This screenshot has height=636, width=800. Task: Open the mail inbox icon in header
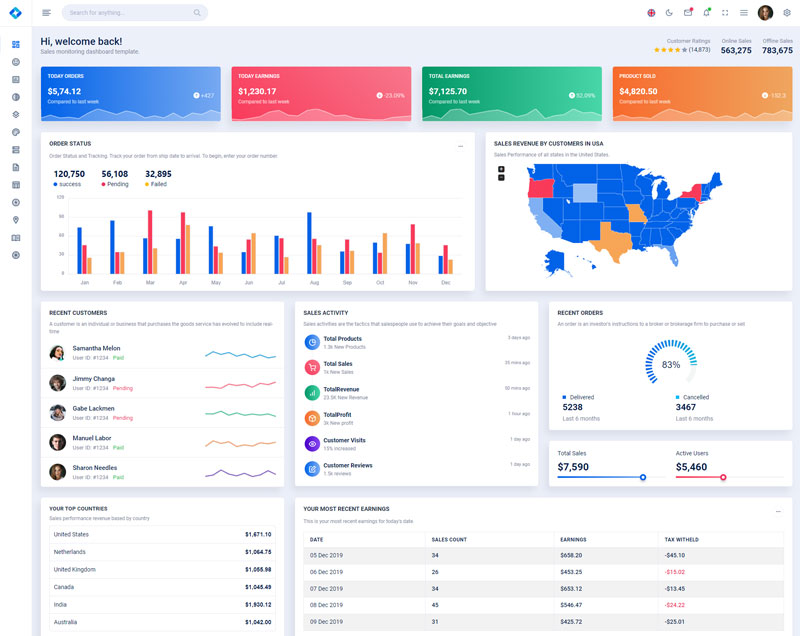[x=688, y=13]
